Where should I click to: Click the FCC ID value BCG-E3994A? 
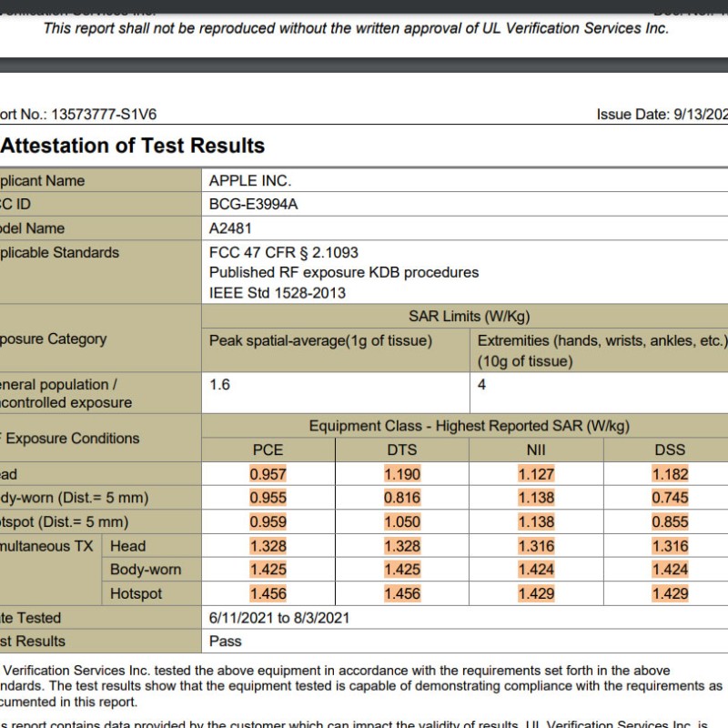tap(253, 204)
